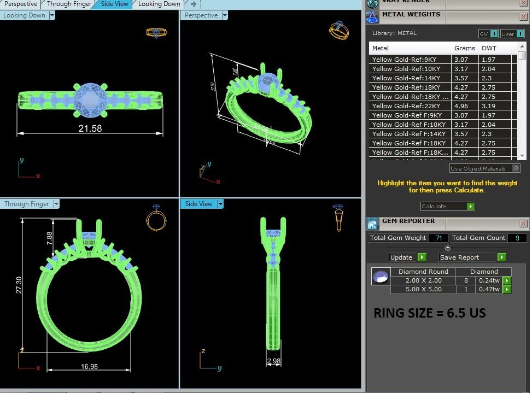Switch to the Through Finger tab
532x393 pixels.
[69, 4]
